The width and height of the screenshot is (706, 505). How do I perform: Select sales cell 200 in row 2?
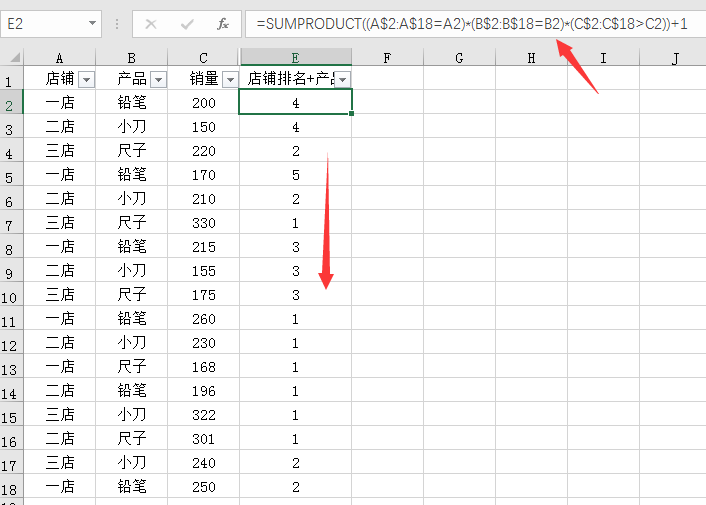click(x=204, y=103)
